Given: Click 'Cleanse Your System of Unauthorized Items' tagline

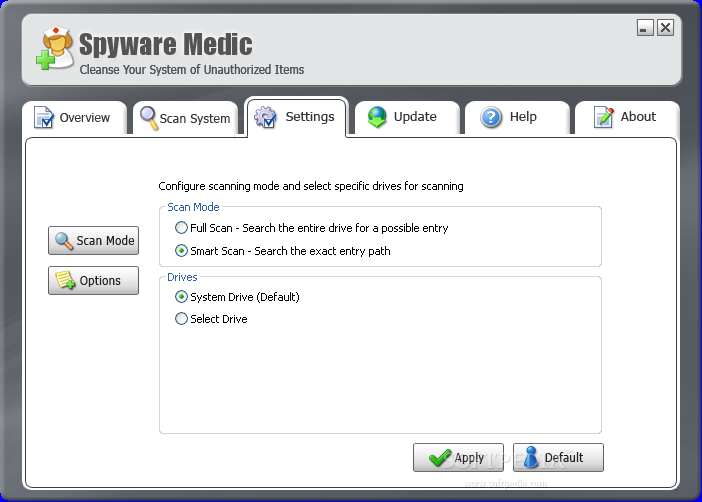Looking at the screenshot, I should (192, 70).
